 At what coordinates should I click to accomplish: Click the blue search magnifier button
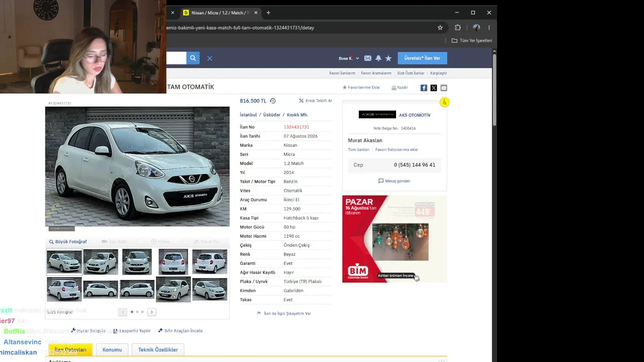click(x=193, y=58)
